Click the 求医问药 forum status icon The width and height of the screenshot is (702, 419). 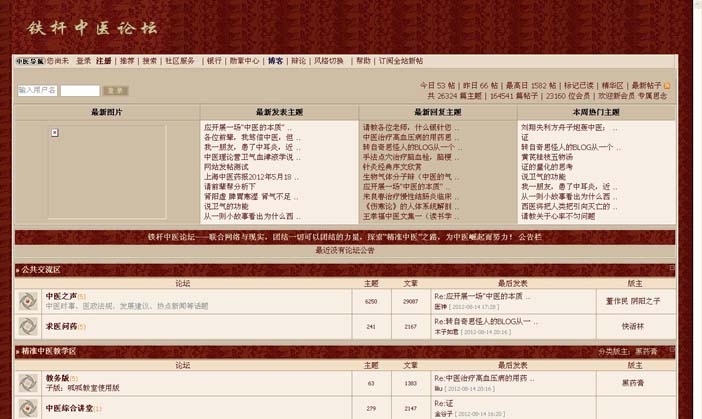click(x=28, y=326)
